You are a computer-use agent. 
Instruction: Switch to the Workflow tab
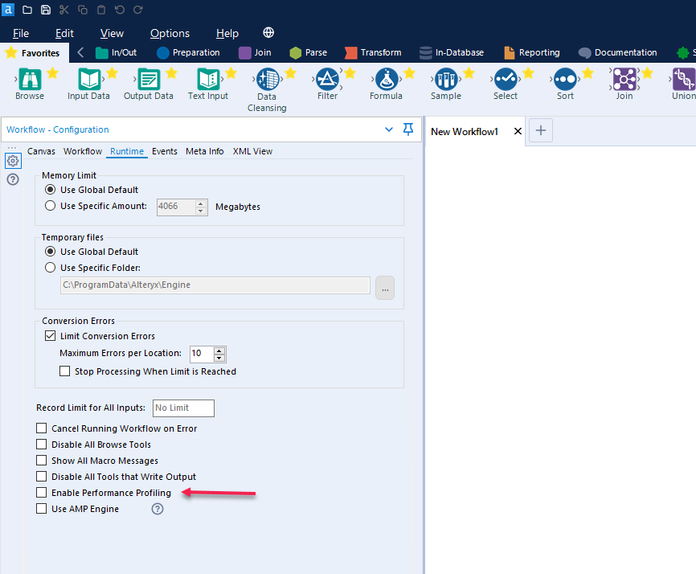(x=83, y=151)
